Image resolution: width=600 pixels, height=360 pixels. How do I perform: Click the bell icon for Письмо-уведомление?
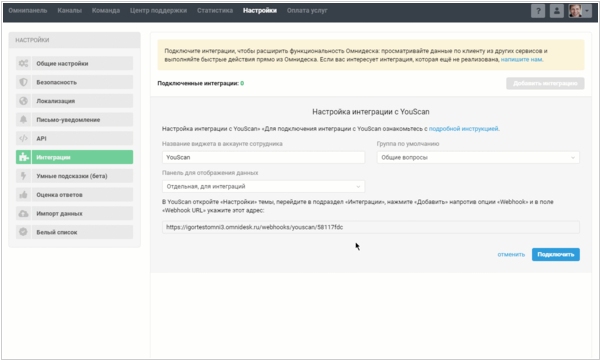(x=24, y=120)
